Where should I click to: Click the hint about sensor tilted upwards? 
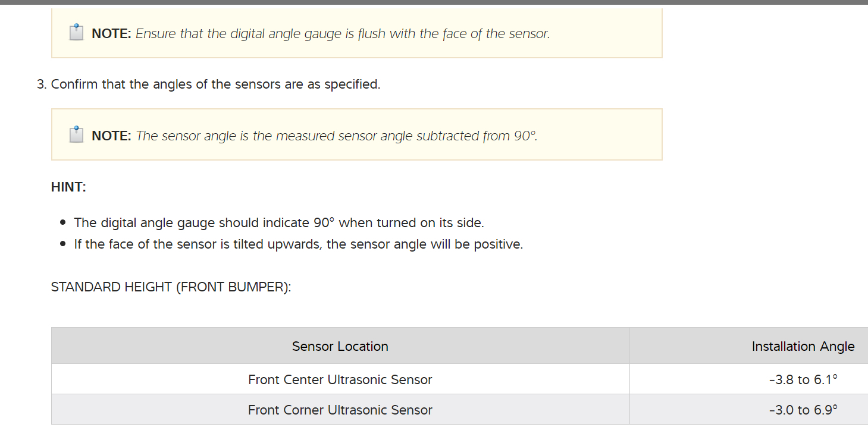298,244
